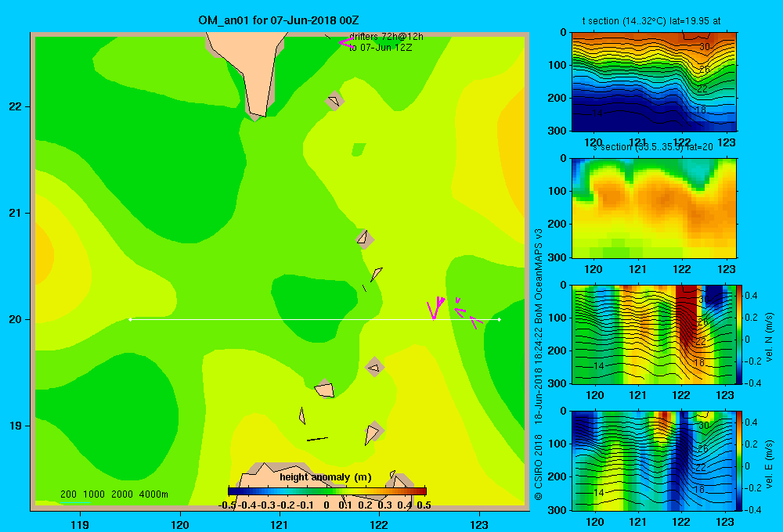Pick the height anomaly color scale bar
Screen dimensions: 783x532
tap(327, 491)
